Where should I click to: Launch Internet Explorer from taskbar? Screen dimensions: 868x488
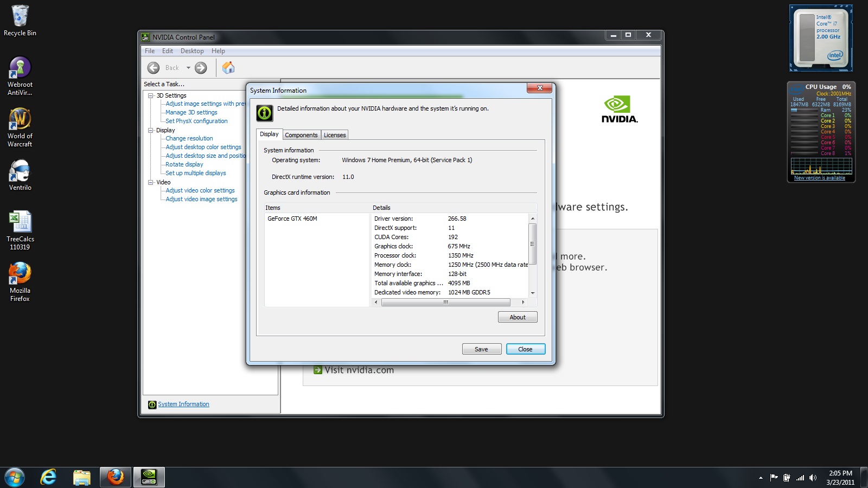click(x=48, y=477)
